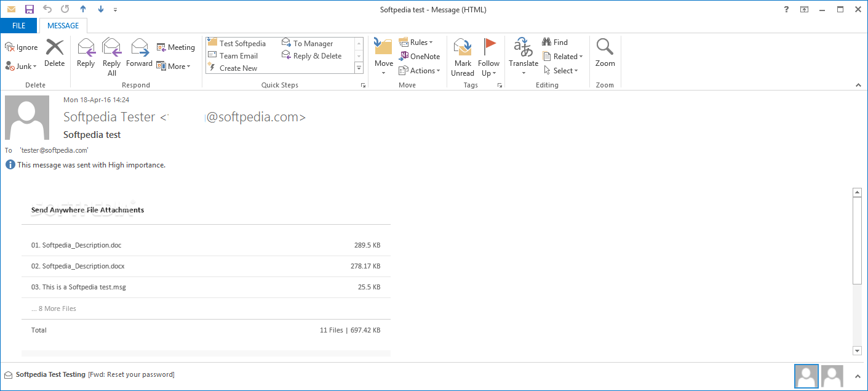Click Softpedia Test Testing in people pane
Image resolution: width=868 pixels, height=391 pixels.
[50, 374]
